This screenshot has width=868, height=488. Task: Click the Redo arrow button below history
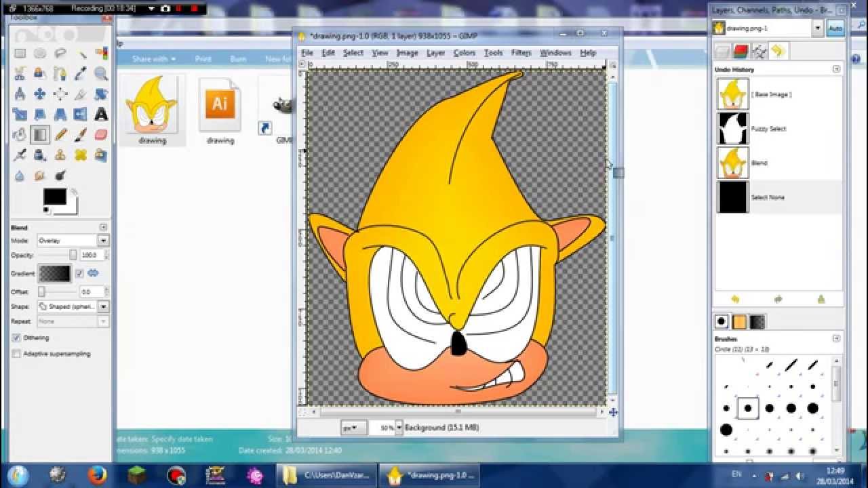[778, 299]
